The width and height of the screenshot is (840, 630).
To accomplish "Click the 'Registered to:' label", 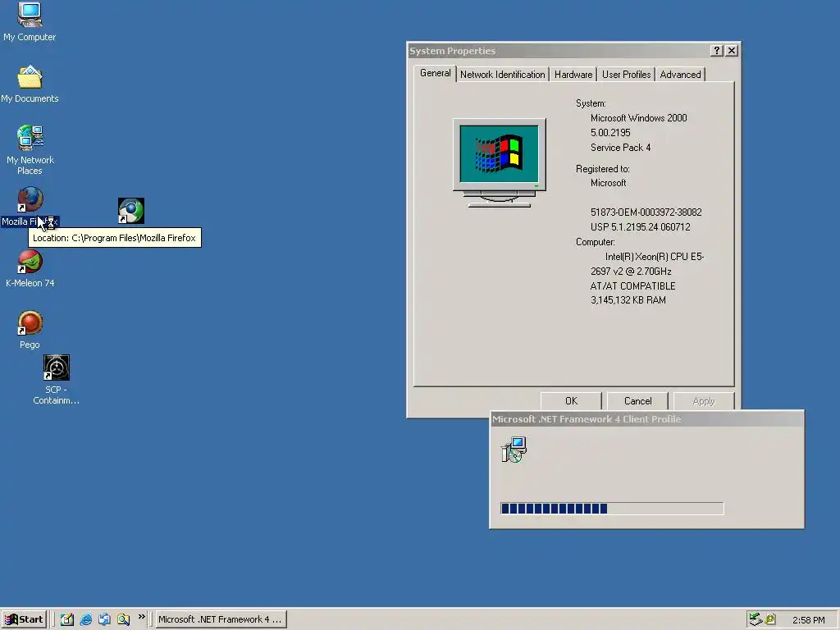I will coord(603,169).
